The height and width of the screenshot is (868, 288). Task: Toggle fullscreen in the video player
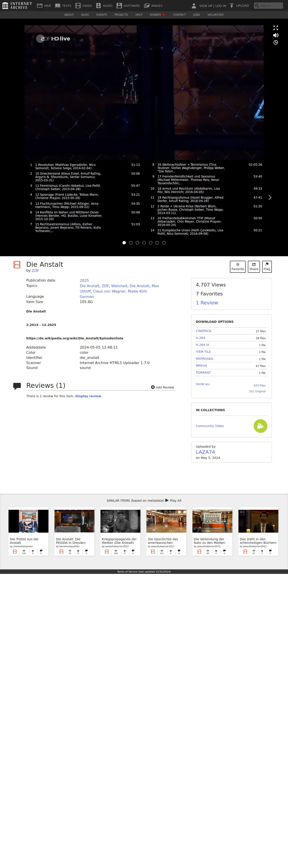point(275,28)
